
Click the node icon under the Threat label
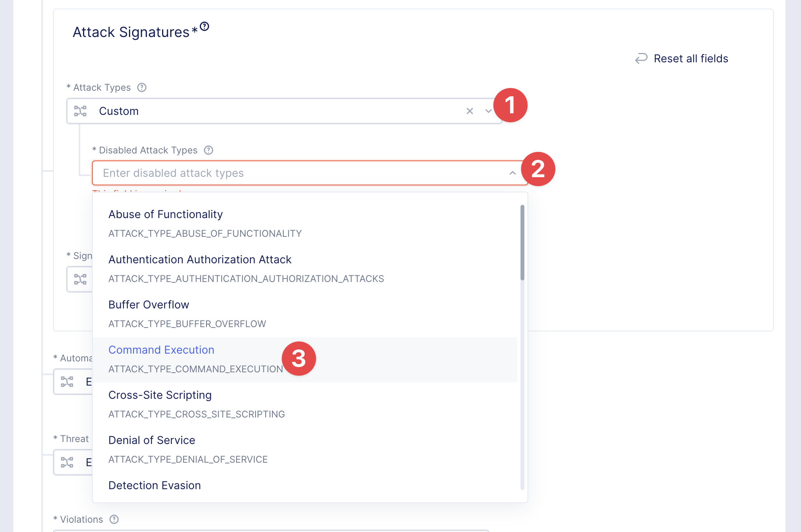point(67,462)
